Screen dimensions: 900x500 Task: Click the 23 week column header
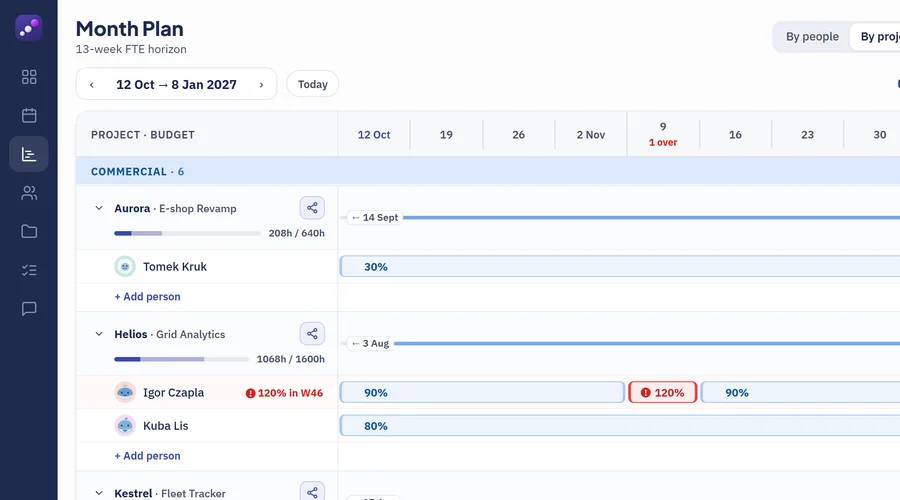pyautogui.click(x=808, y=135)
